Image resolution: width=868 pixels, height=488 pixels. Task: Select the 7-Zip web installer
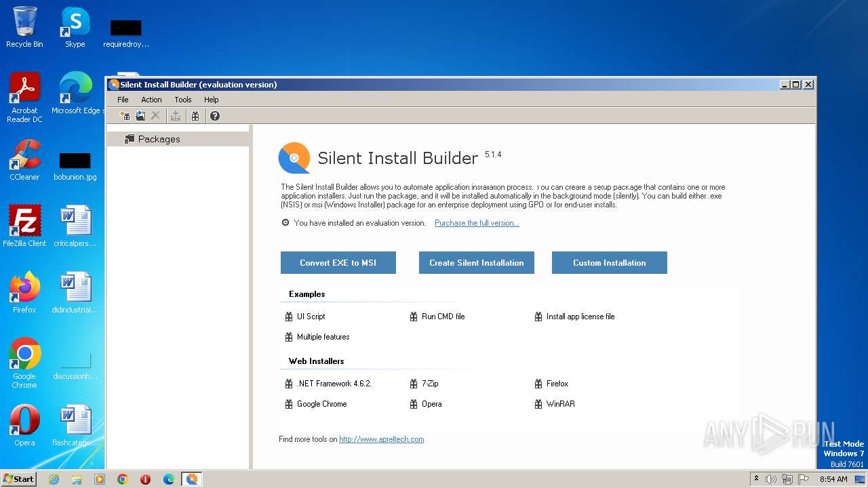click(425, 384)
